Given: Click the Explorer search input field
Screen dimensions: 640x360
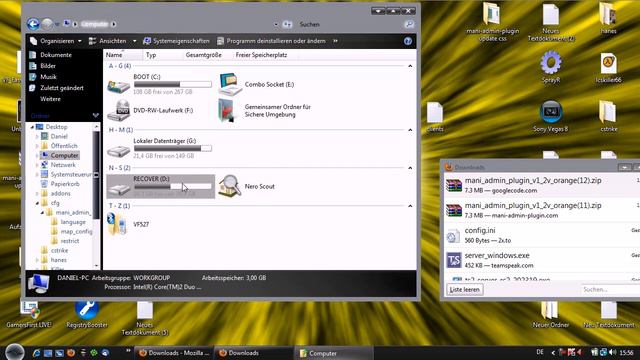Looking at the screenshot, I should click(350, 24).
